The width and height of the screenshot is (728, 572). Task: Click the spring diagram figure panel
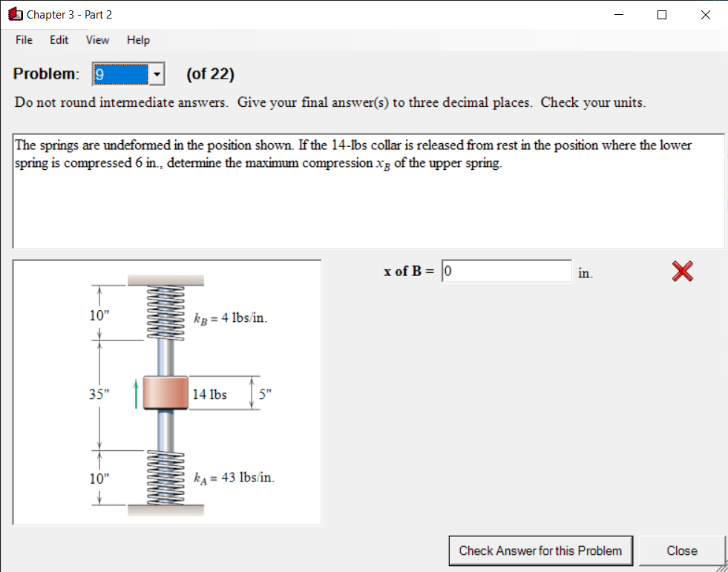[x=167, y=391]
